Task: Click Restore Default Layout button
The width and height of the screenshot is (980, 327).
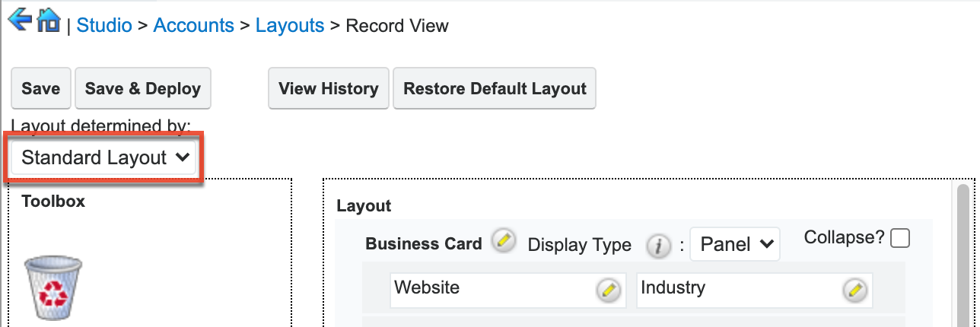Action: pyautogui.click(x=495, y=88)
